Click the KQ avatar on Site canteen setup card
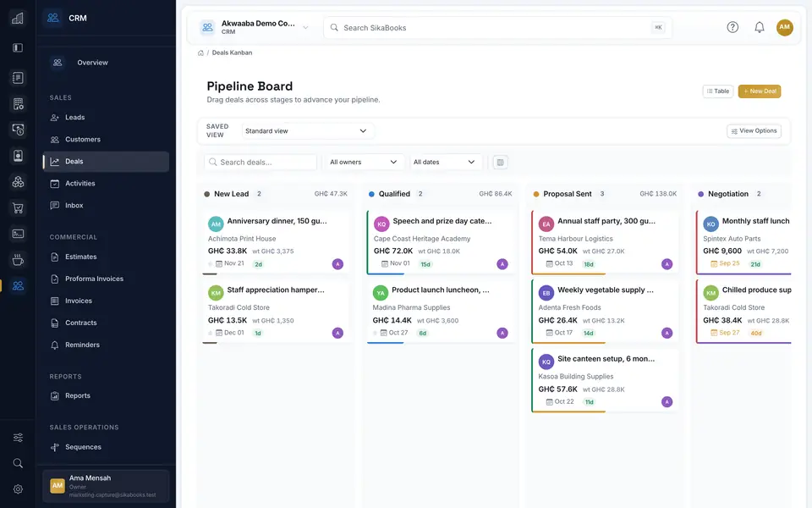Image resolution: width=812 pixels, height=508 pixels. (x=546, y=362)
